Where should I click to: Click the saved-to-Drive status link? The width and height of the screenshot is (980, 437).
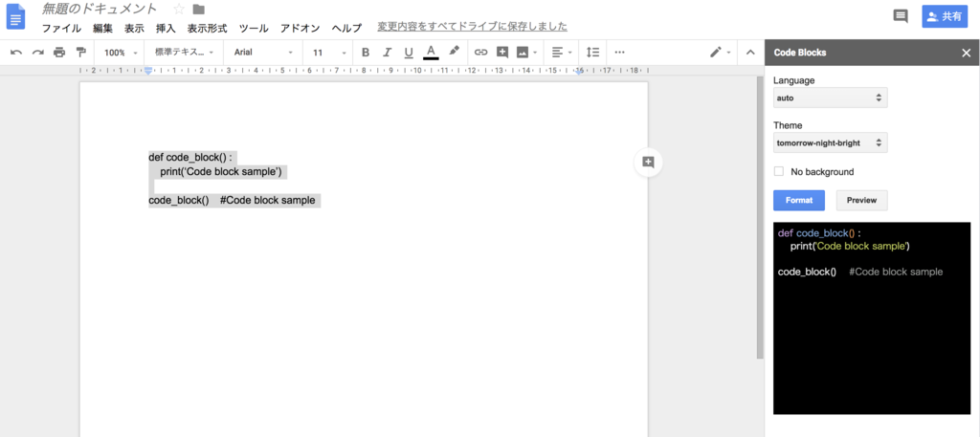(473, 27)
